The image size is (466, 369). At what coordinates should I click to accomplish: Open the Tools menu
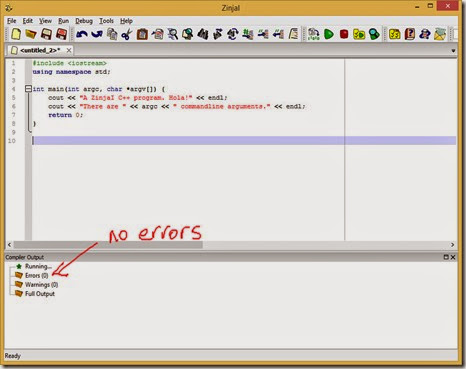point(106,21)
